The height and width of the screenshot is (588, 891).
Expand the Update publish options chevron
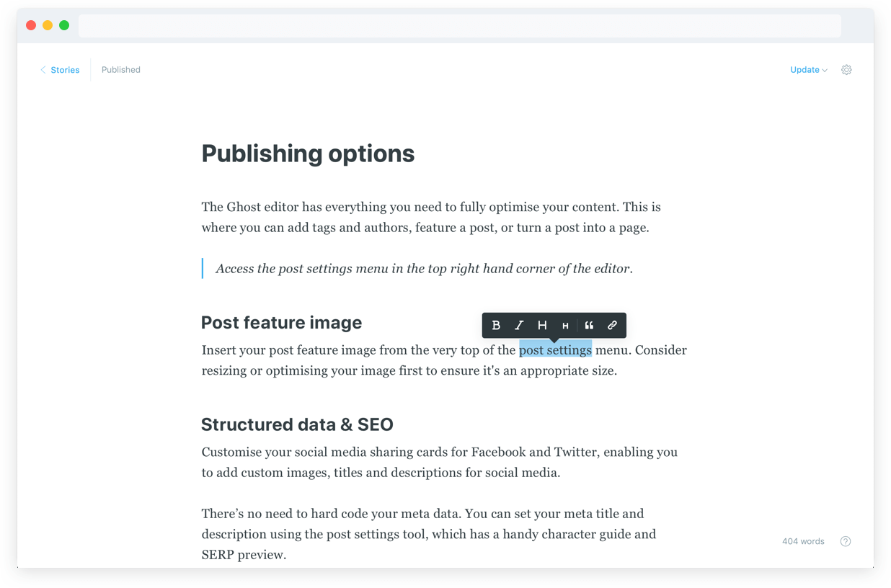tap(824, 70)
